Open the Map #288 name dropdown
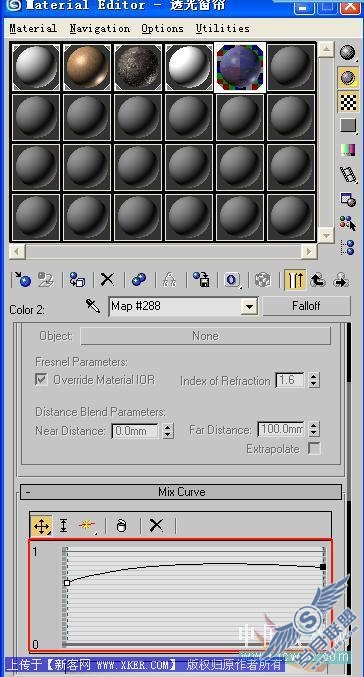Image resolution: width=364 pixels, height=677 pixels. [x=249, y=307]
